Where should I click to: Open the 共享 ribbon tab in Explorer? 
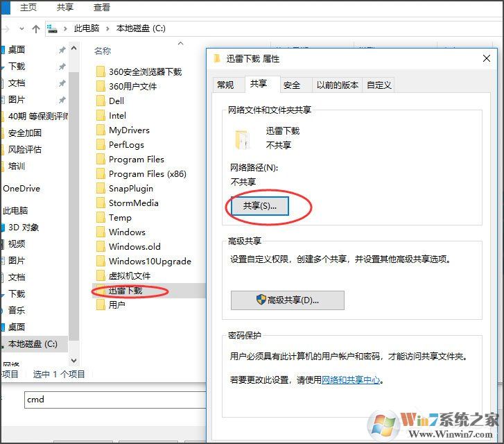pyautogui.click(x=65, y=8)
